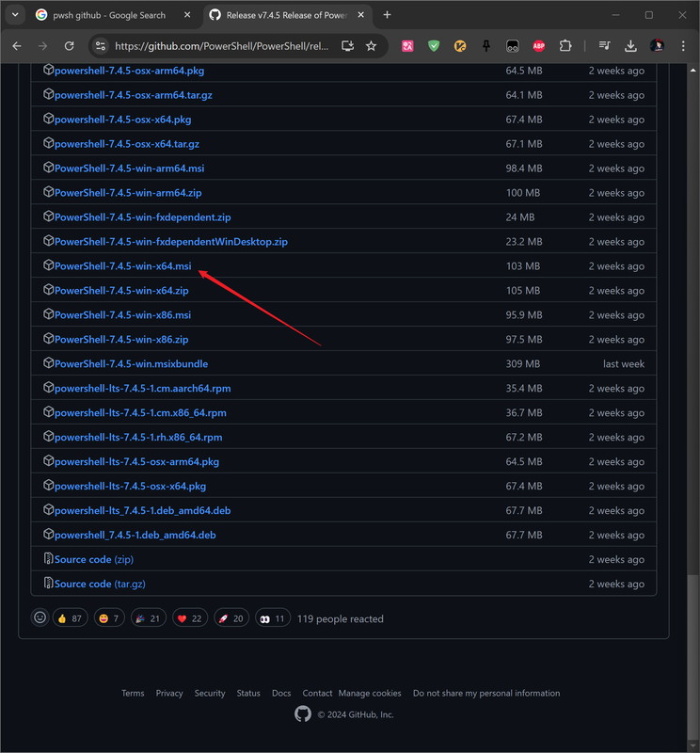Image resolution: width=700 pixels, height=753 pixels.
Task: Download powershell-lts-7.4.5-osx-x64.pkg
Action: pos(130,487)
